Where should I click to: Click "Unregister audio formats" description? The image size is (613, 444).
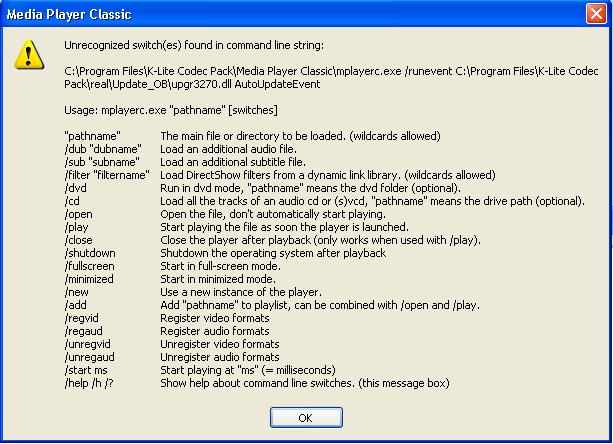pos(220,357)
